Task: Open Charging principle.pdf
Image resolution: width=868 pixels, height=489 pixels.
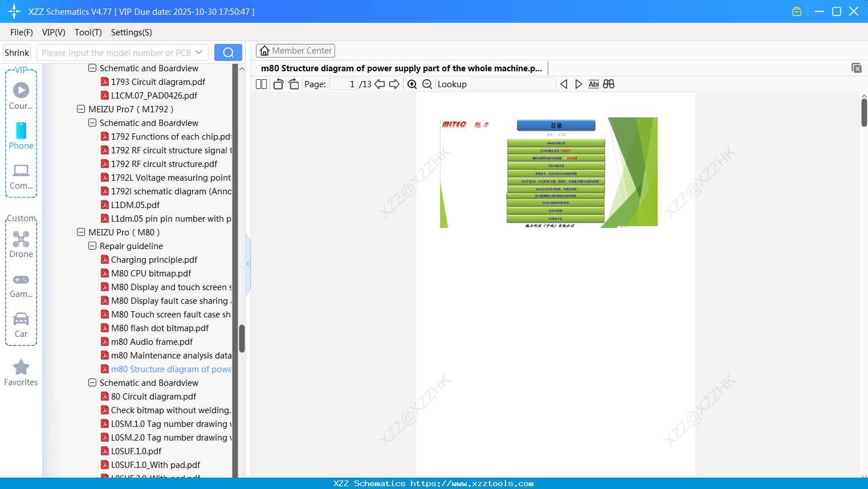Action: (x=154, y=259)
